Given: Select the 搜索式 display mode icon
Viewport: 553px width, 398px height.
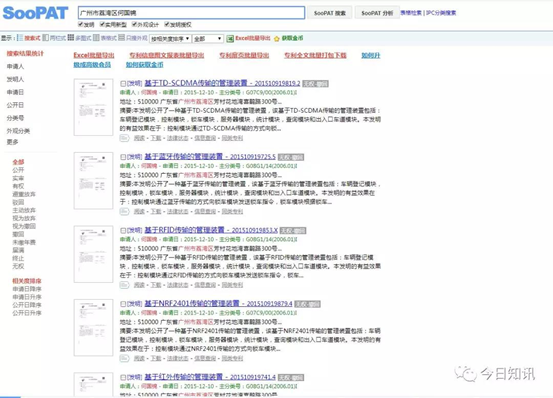Looking at the screenshot, I should [x=20, y=38].
